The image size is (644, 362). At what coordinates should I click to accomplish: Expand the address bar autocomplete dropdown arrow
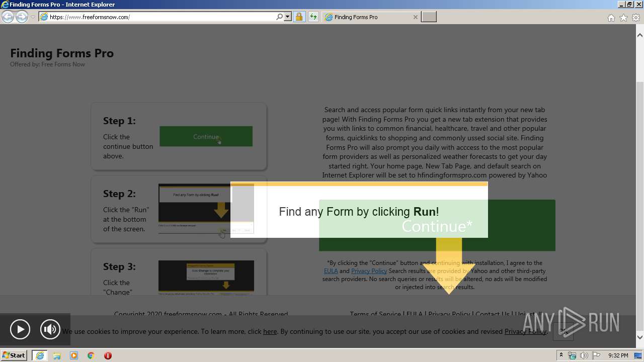(288, 17)
